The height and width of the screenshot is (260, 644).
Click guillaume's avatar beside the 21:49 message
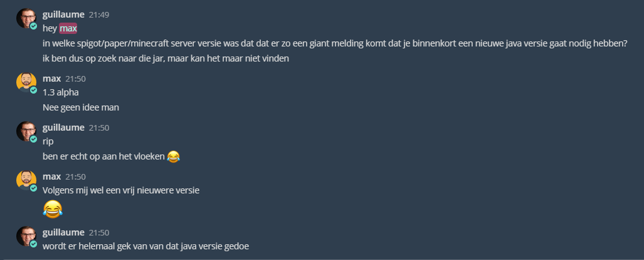pos(25,18)
